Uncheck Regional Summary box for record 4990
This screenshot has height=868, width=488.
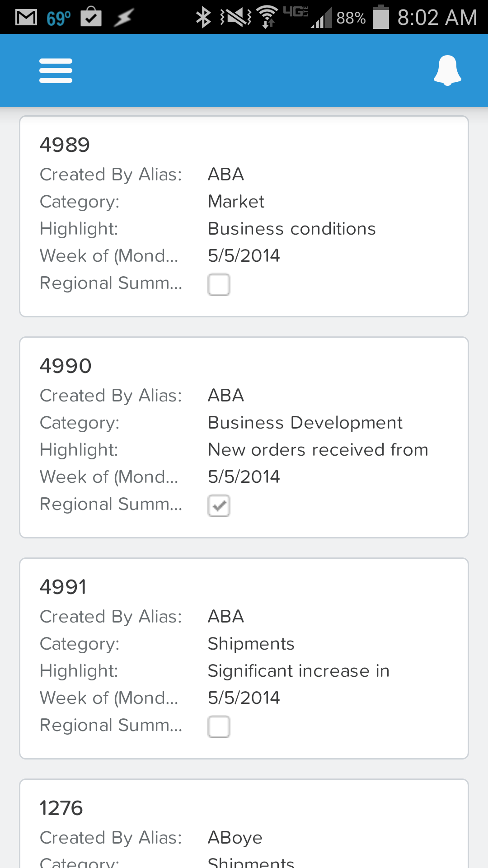(x=219, y=505)
